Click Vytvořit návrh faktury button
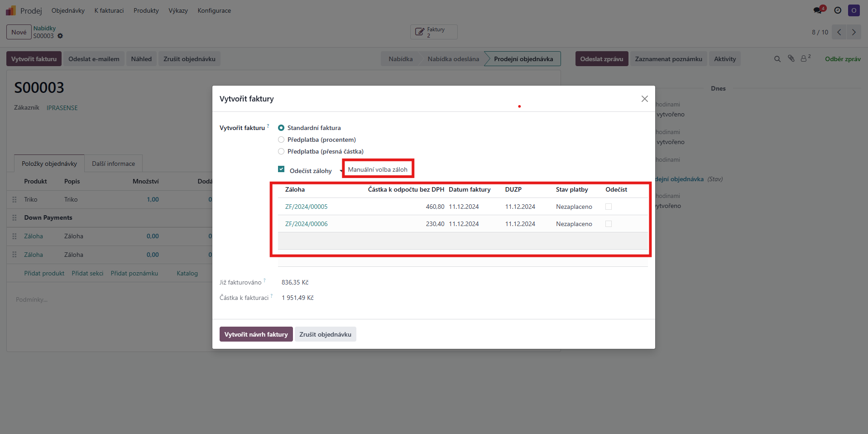The width and height of the screenshot is (868, 434). (x=256, y=334)
